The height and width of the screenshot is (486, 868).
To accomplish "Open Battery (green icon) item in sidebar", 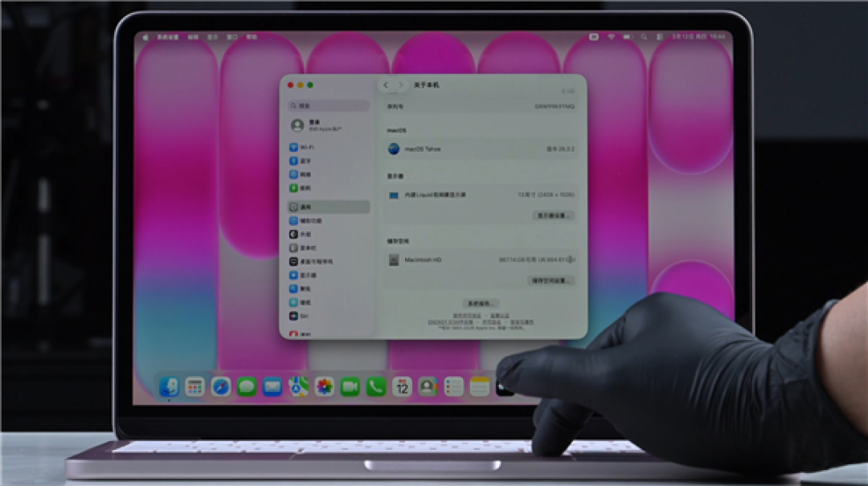I will pyautogui.click(x=328, y=188).
